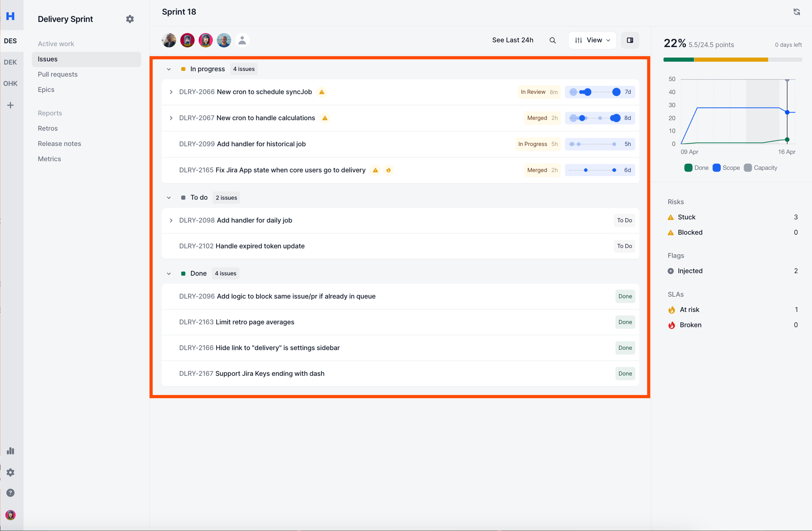
Task: Expand issue DLRY-2098 subtasks
Action: point(171,220)
